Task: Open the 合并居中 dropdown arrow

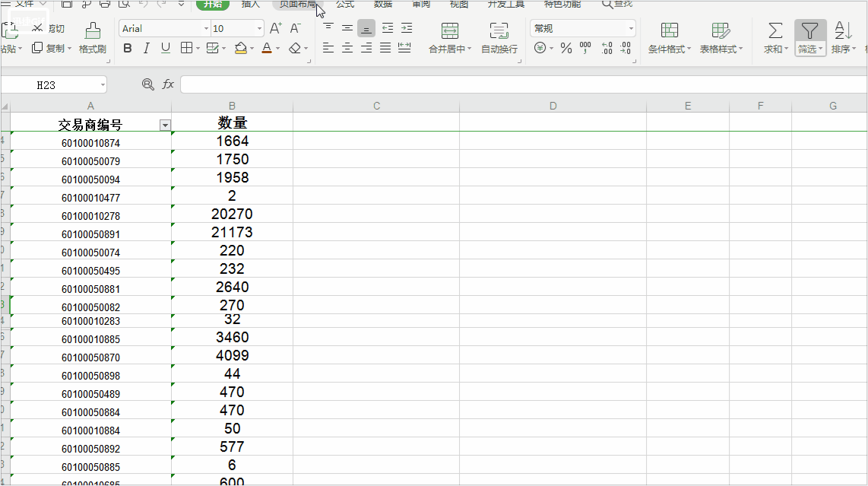Action: (470, 49)
